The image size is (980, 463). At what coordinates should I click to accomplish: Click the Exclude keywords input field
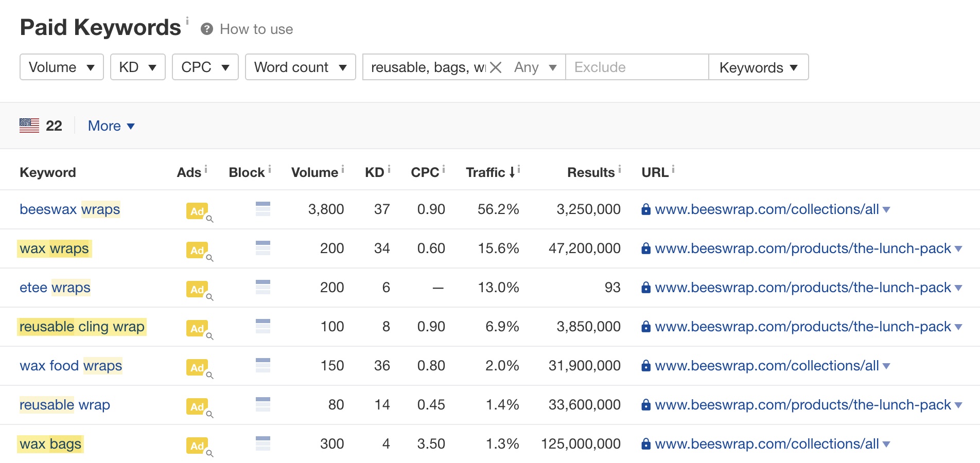pos(637,67)
